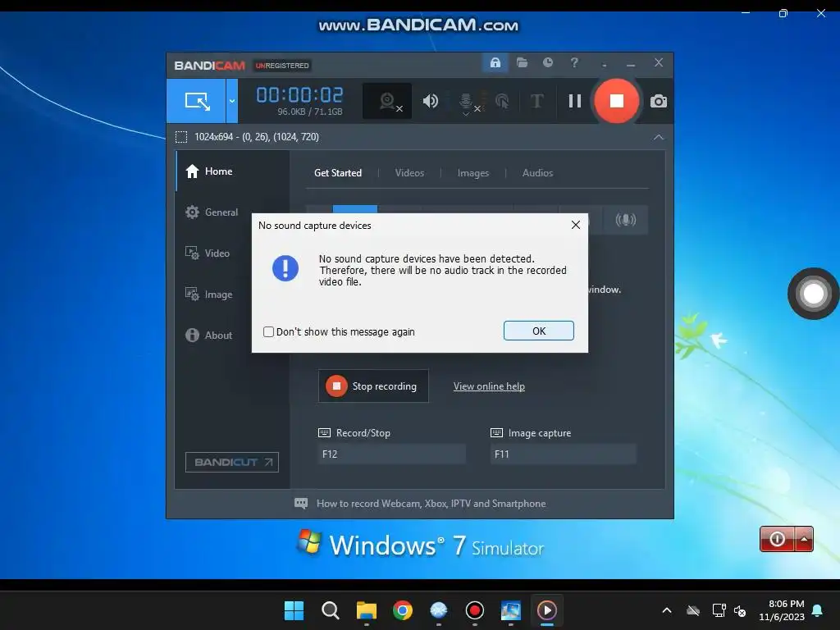The image size is (840, 630).
Task: Click the red stop recording button
Action: (616, 101)
